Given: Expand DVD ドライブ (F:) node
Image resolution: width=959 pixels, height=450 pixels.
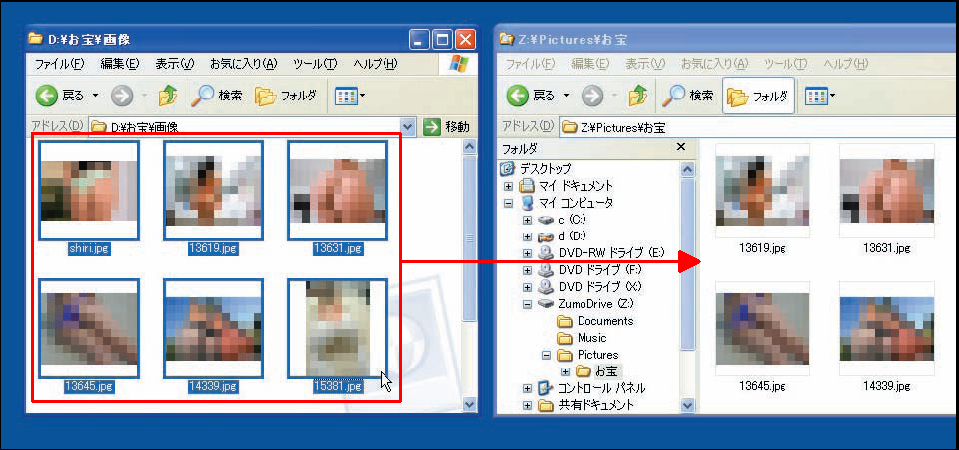Looking at the screenshot, I should pos(528,270).
